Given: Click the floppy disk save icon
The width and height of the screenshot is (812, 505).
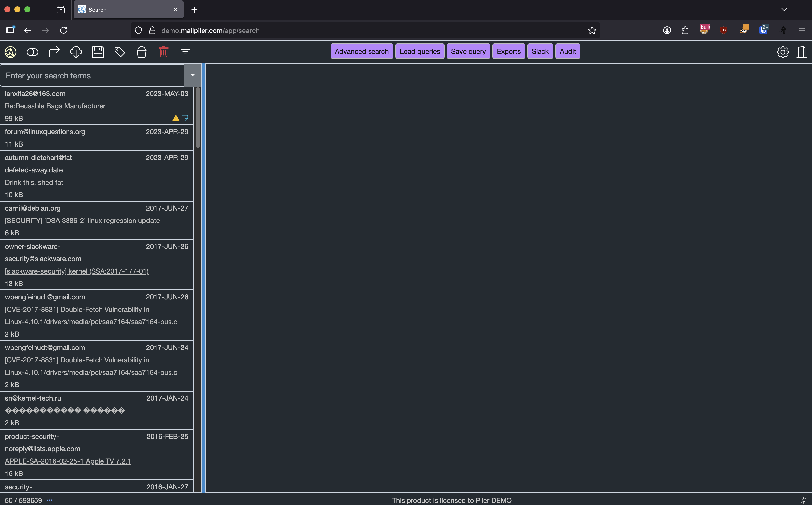Looking at the screenshot, I should pyautogui.click(x=98, y=52).
